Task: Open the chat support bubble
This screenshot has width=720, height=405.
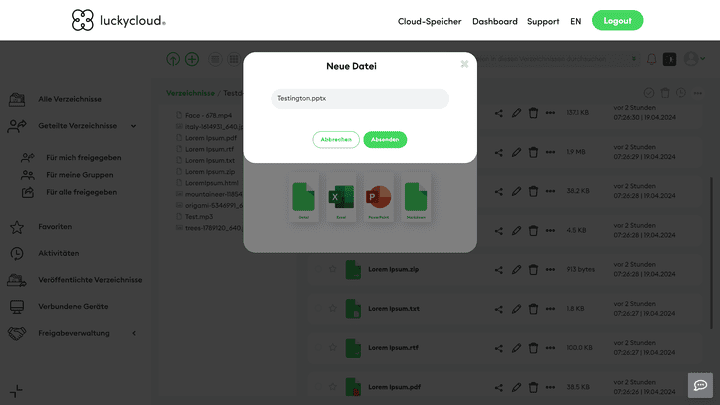Action: click(700, 385)
